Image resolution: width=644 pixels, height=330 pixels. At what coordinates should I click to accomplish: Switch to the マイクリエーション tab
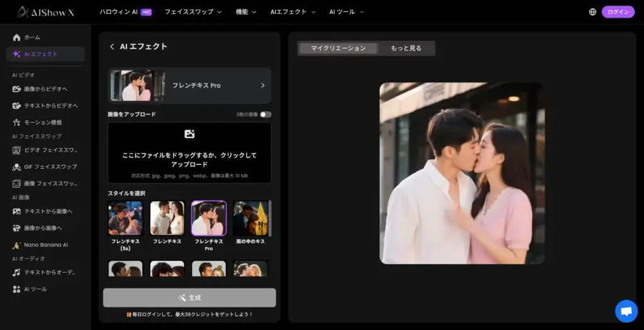[338, 48]
